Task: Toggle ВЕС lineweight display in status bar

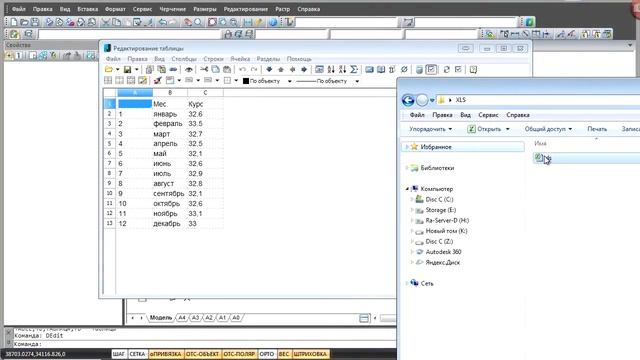Action: [x=284, y=354]
